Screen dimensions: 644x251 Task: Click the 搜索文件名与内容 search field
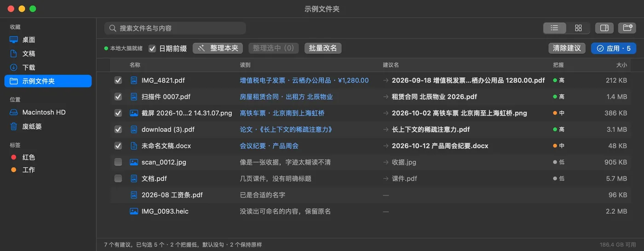(x=175, y=28)
